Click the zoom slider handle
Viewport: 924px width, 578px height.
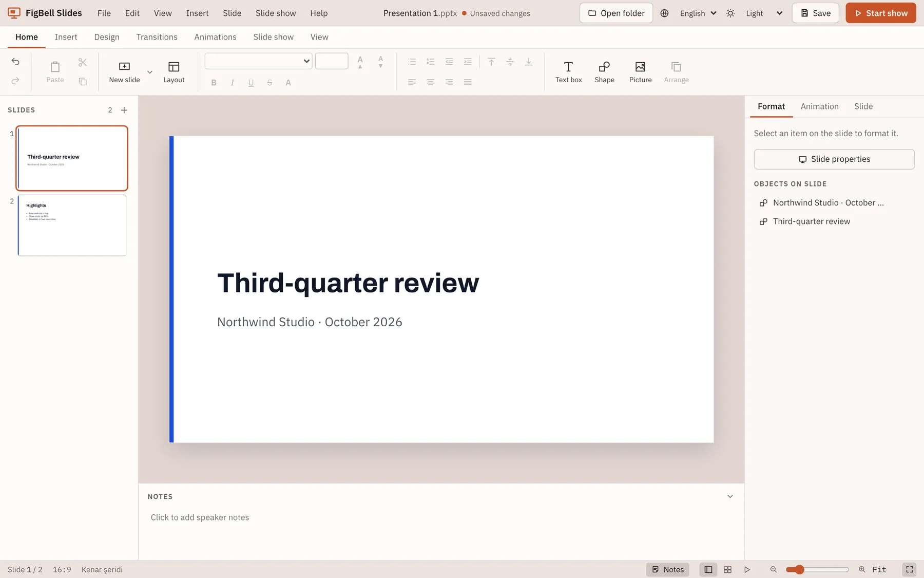click(x=799, y=569)
